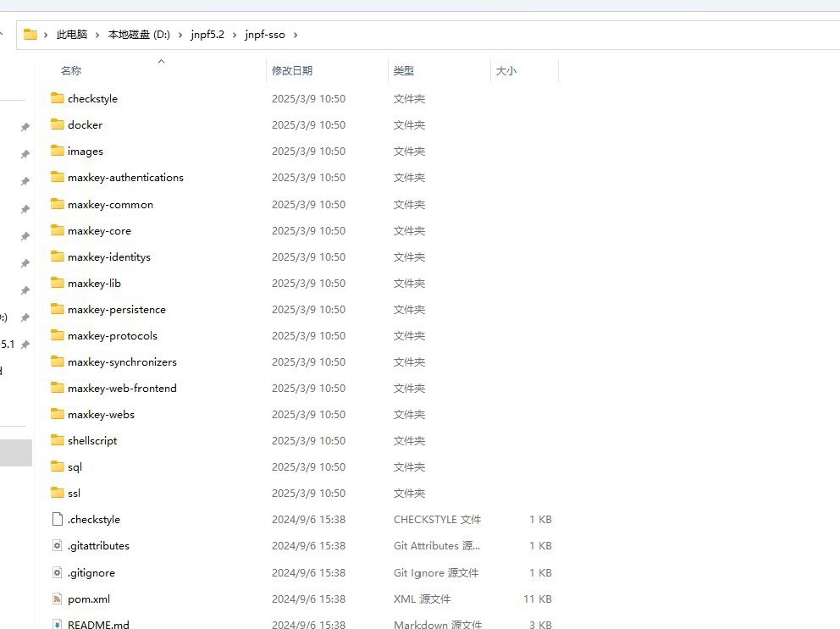
Task: Toggle sort direction arrow above 名称 column
Action: [161, 62]
